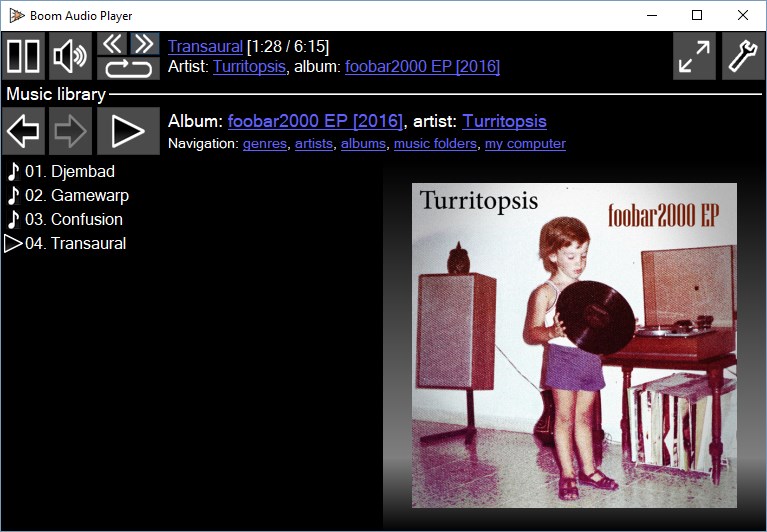Play the album with the library play button

[128, 131]
